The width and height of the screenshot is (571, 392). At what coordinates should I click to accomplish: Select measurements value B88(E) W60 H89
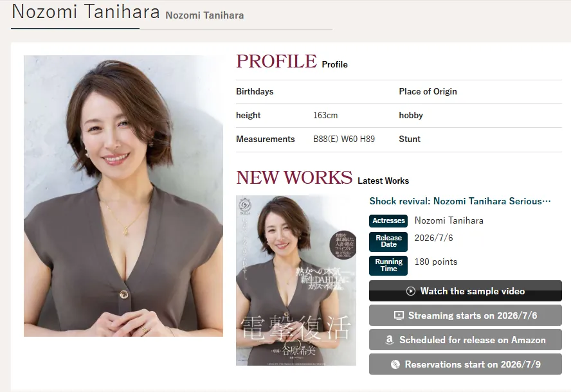344,139
